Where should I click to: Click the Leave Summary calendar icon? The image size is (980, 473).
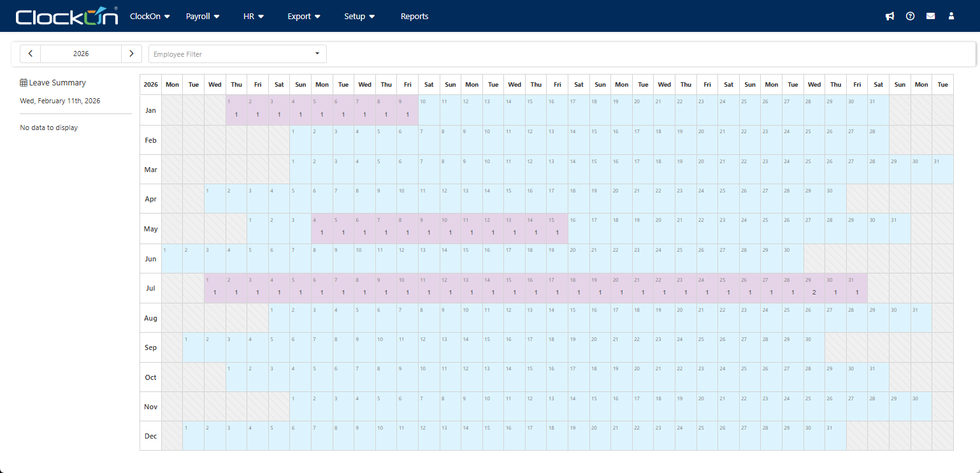point(24,83)
